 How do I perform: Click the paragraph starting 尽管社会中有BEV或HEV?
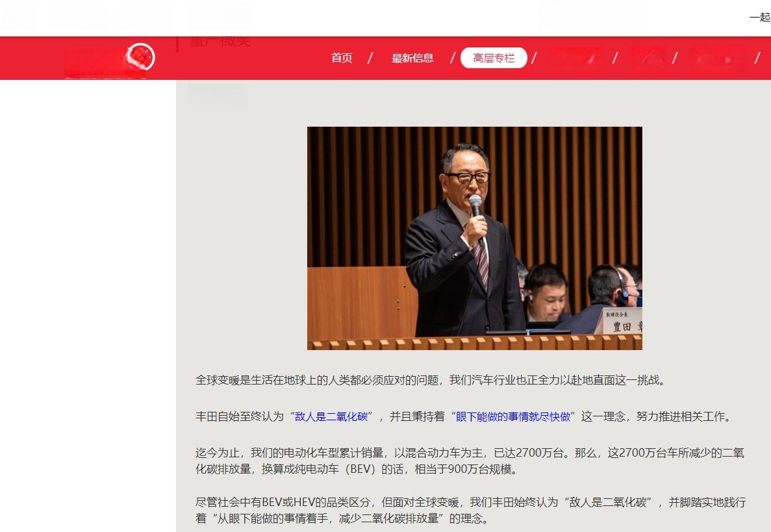pos(470,510)
